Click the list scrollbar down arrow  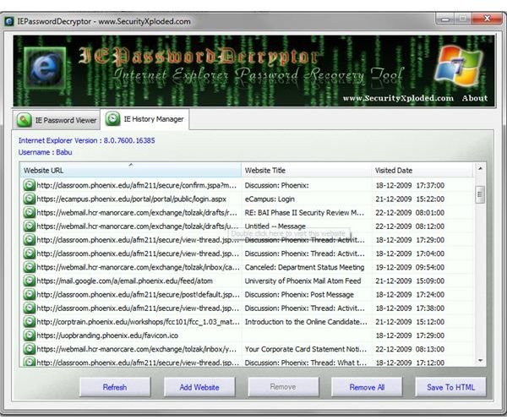click(x=480, y=360)
